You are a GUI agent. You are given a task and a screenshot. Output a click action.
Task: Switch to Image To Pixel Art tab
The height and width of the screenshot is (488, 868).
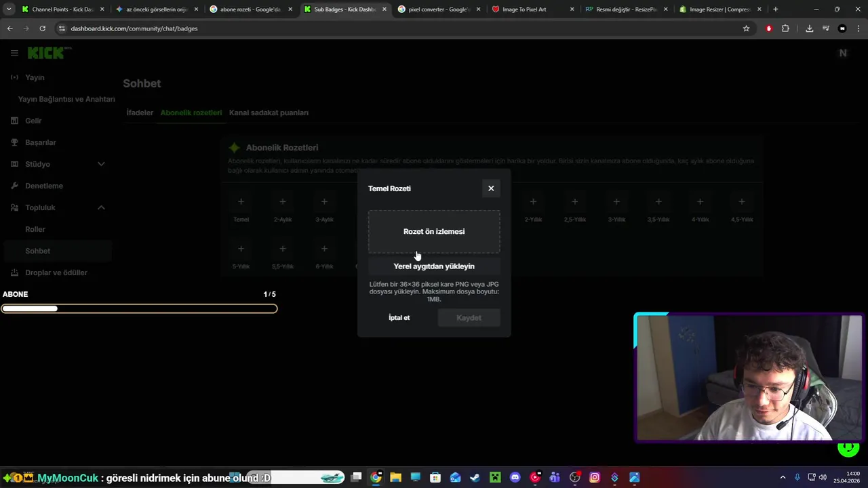tap(532, 9)
